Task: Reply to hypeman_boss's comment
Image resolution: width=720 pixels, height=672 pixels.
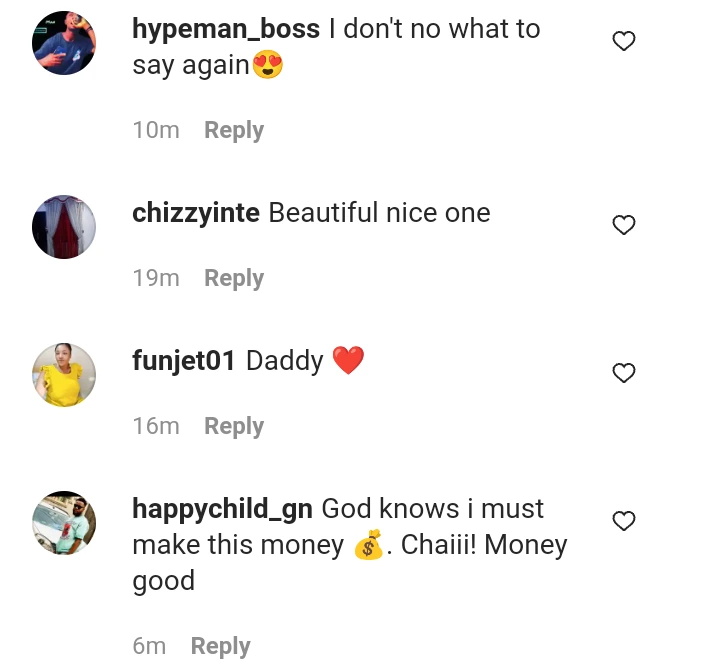Action: [234, 130]
